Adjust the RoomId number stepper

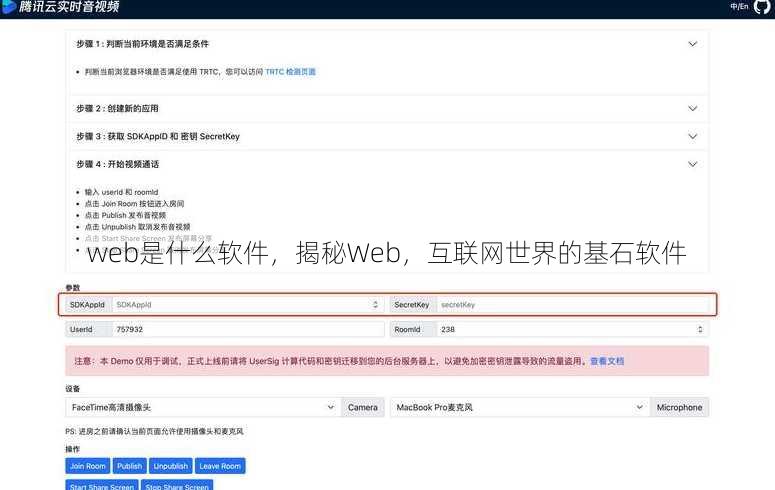(x=700, y=329)
